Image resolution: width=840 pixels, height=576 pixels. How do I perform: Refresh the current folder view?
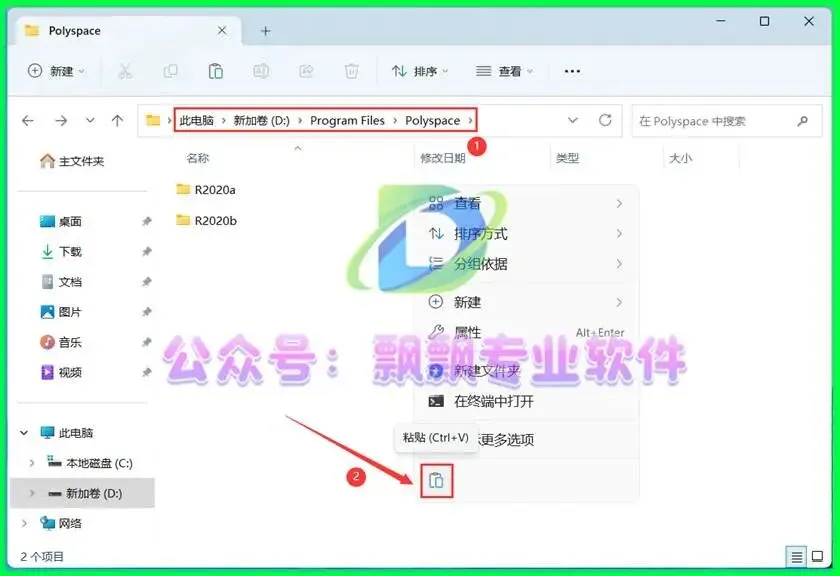coord(605,120)
